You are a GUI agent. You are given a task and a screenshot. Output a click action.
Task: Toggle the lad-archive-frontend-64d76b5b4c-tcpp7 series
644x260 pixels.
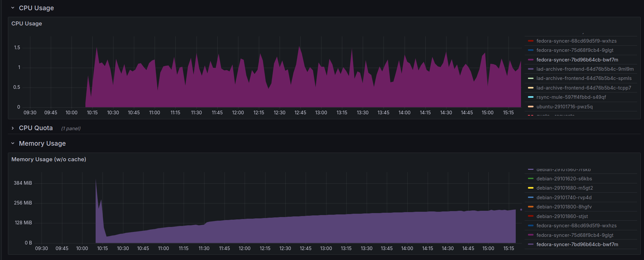pyautogui.click(x=584, y=88)
